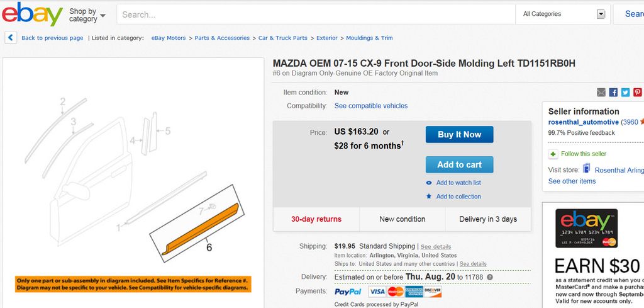
Task: Share item via email icon
Action: coord(601,93)
